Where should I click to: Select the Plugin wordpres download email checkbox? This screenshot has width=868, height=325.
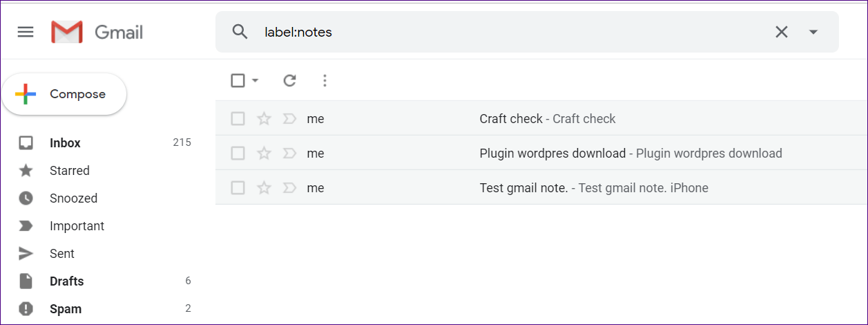pos(238,154)
